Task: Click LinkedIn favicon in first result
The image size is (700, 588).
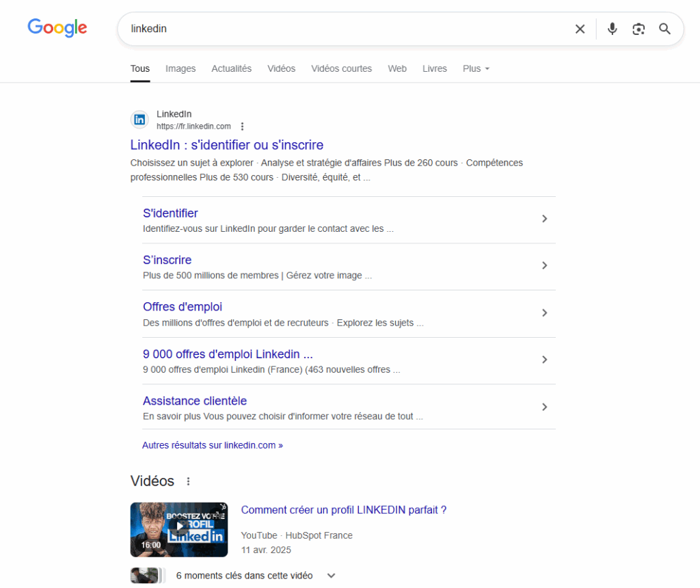Action: tap(139, 120)
